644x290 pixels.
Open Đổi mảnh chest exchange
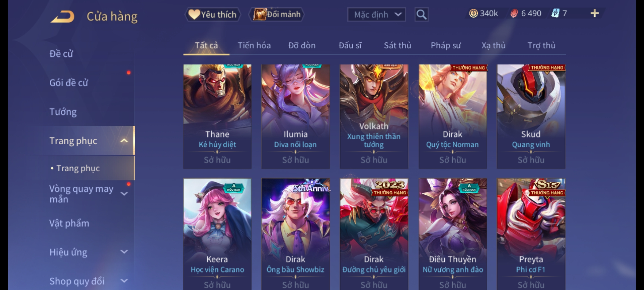276,15
